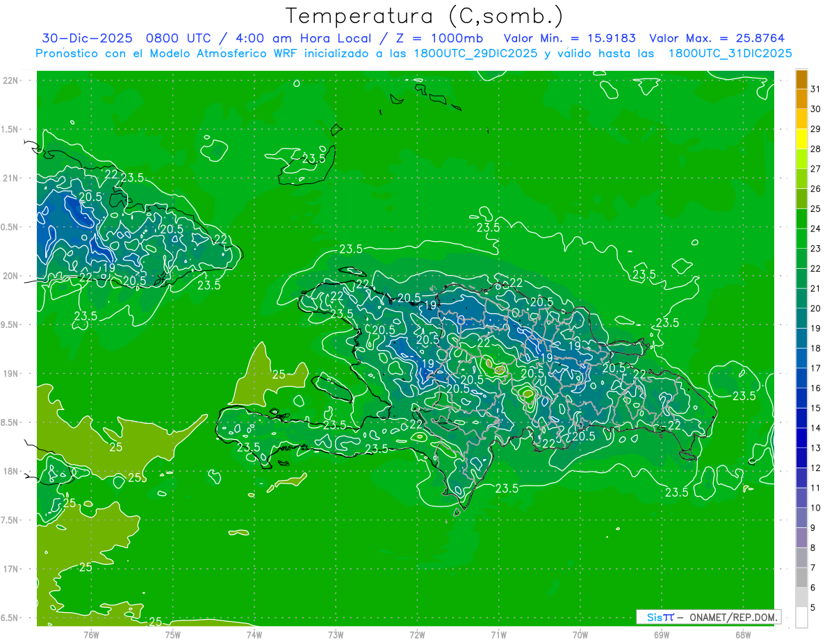Pick the lime swatch between 27 and 28
Viewport: 834px width, 644px height.
click(x=801, y=159)
